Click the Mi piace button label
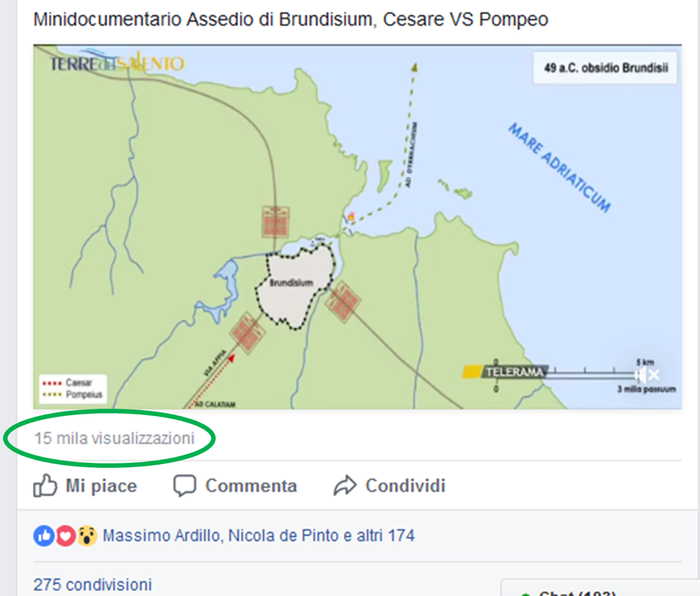 (x=101, y=486)
